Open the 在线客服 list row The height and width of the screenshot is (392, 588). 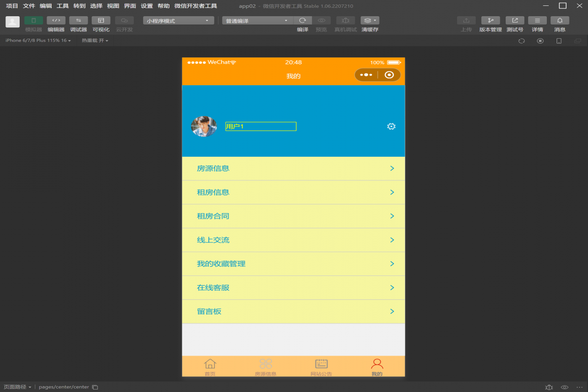tap(294, 288)
